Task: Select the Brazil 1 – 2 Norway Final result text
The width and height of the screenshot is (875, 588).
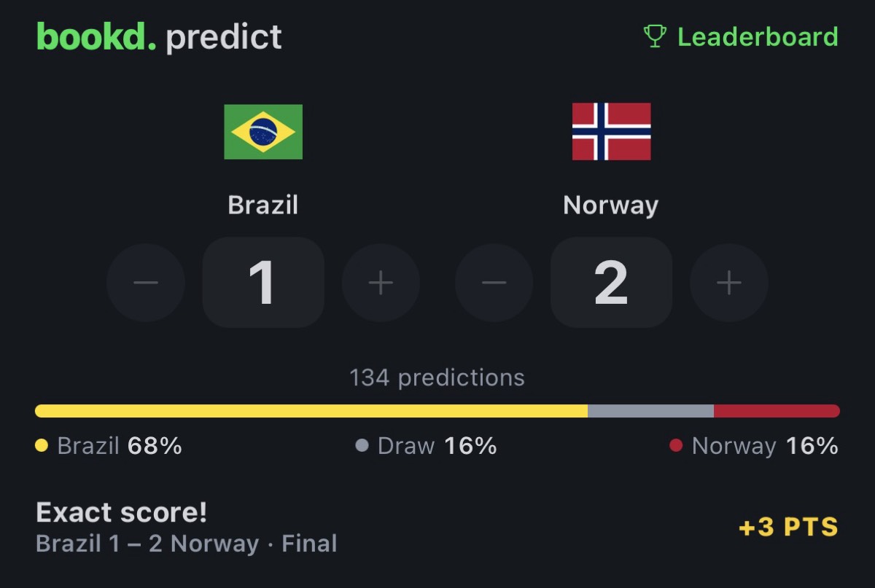Action: [187, 544]
